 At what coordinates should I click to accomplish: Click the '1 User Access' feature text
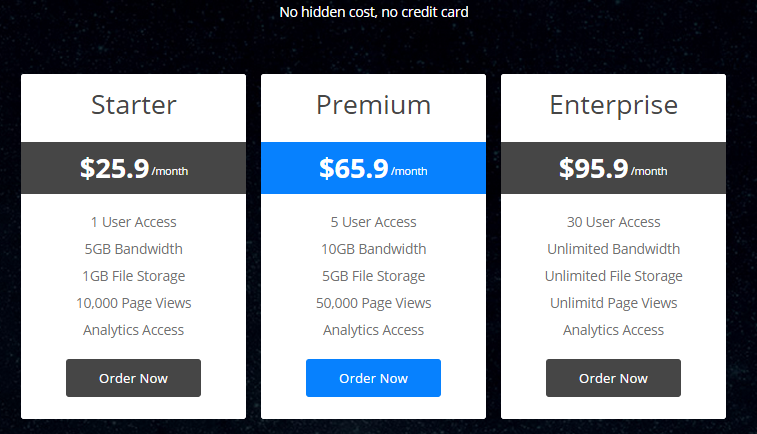(x=134, y=222)
